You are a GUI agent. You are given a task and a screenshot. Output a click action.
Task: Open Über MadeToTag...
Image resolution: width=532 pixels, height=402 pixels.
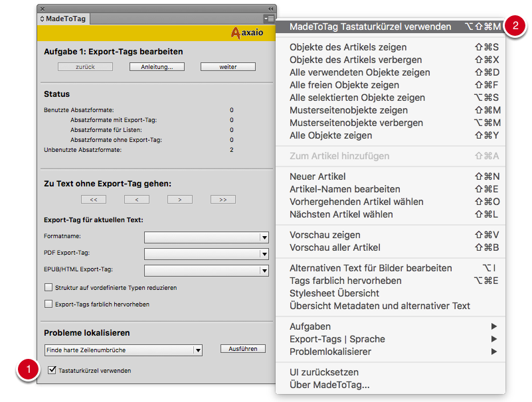(x=390, y=385)
